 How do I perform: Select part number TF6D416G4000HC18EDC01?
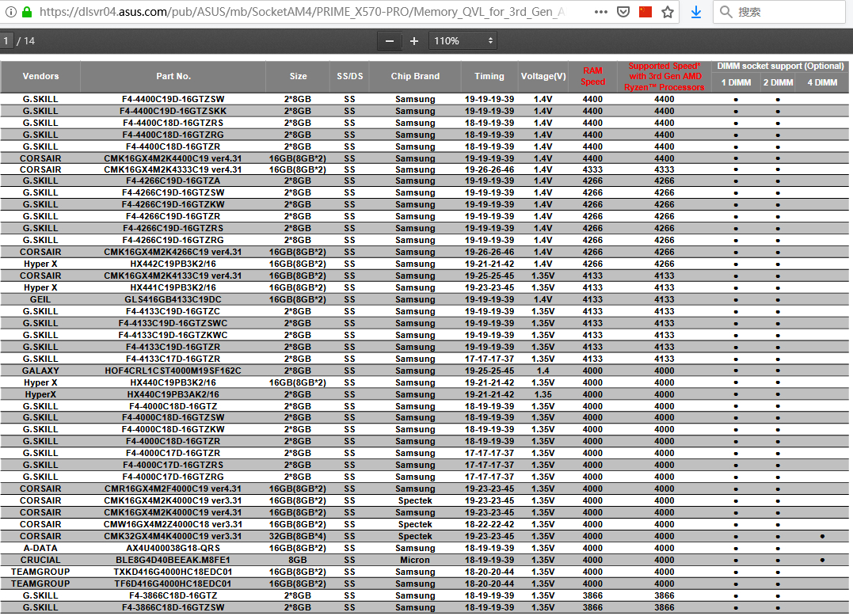coord(173,584)
